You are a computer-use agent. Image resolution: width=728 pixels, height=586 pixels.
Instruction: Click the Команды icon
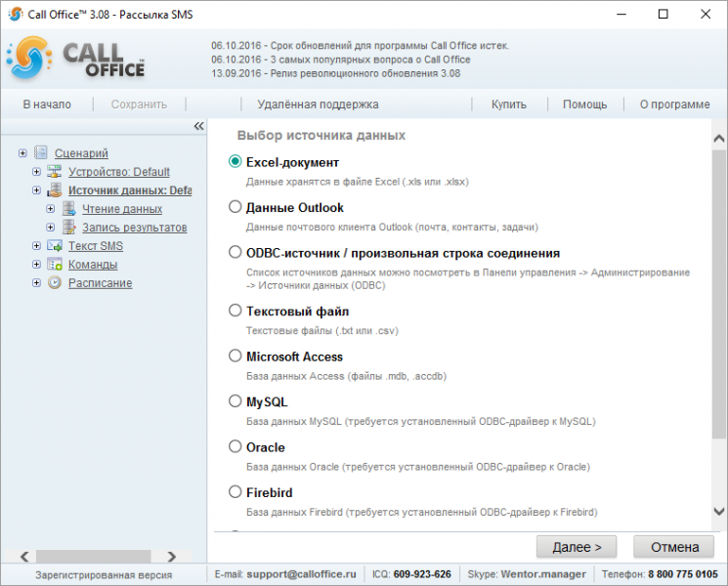(55, 264)
